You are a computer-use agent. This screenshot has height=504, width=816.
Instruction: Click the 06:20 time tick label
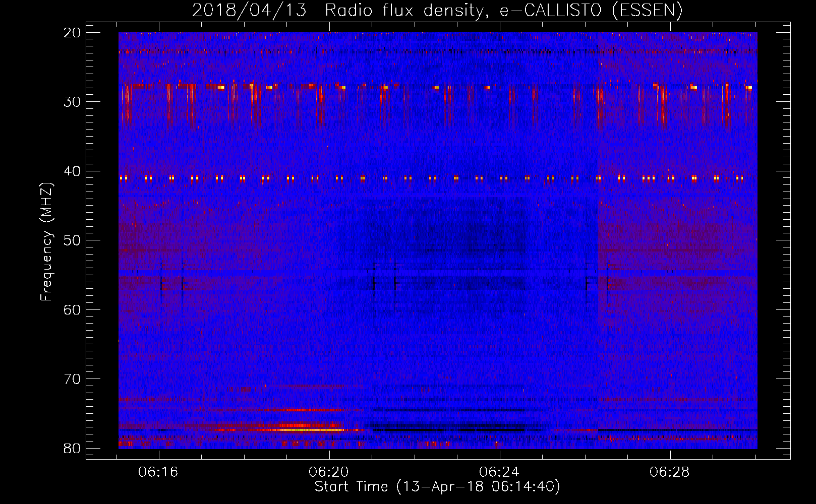[x=329, y=472]
